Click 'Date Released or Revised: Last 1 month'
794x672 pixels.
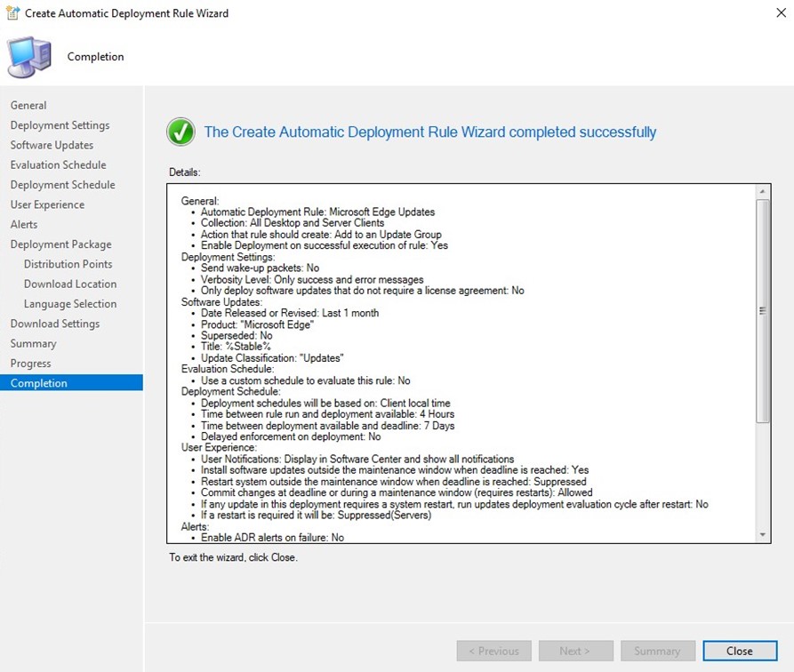(x=290, y=313)
